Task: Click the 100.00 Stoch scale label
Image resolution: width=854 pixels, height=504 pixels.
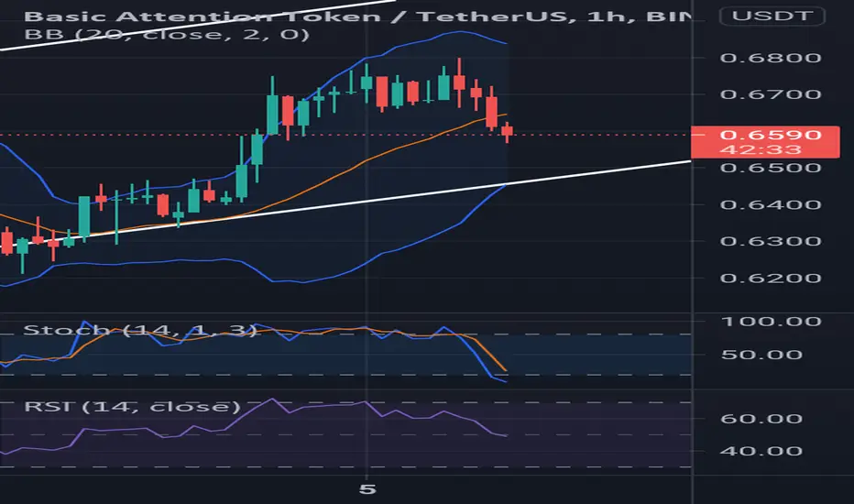Action: pyautogui.click(x=771, y=322)
